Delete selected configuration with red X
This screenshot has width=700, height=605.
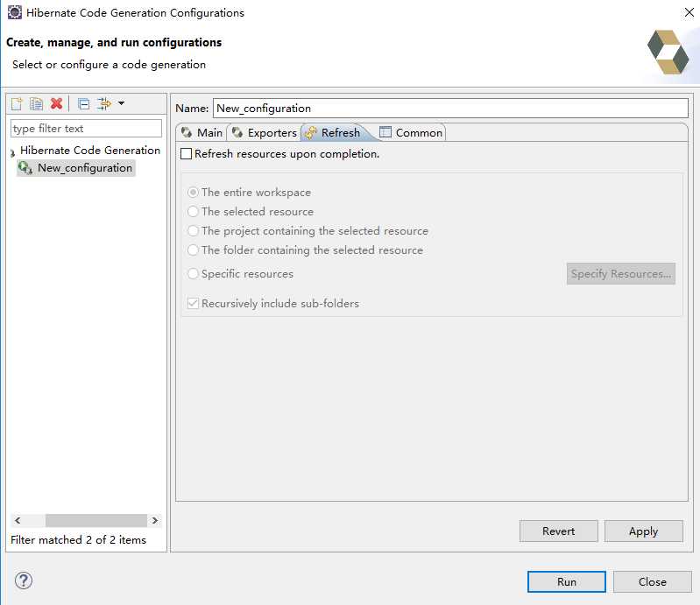coord(57,103)
